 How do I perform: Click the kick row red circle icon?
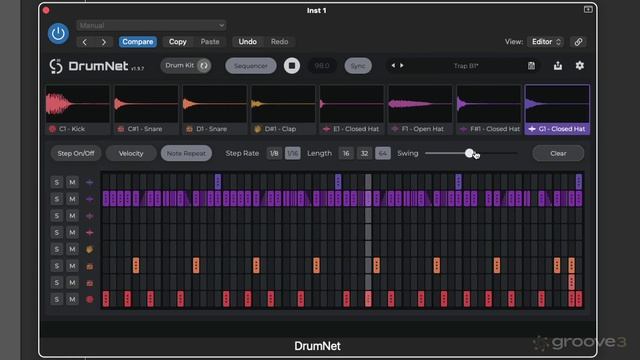pyautogui.click(x=89, y=299)
